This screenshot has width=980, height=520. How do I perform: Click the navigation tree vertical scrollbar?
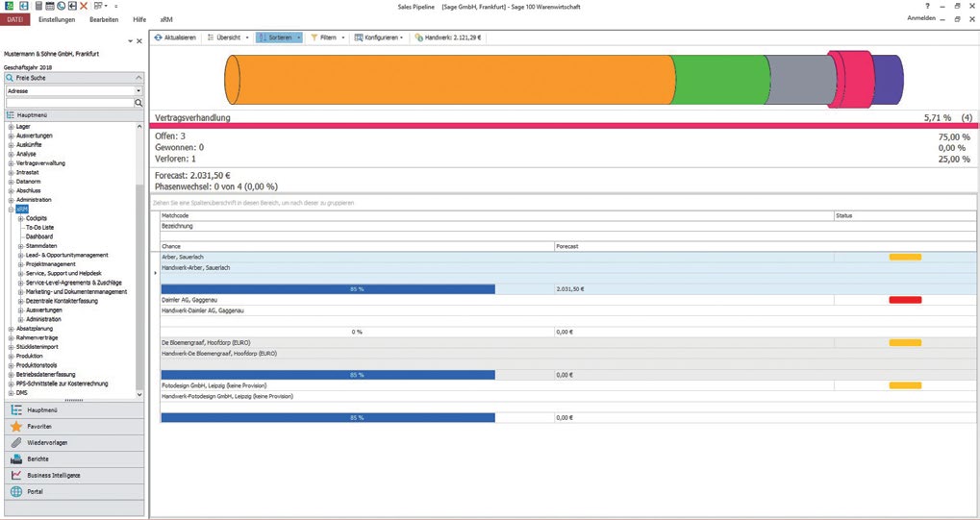click(x=139, y=287)
